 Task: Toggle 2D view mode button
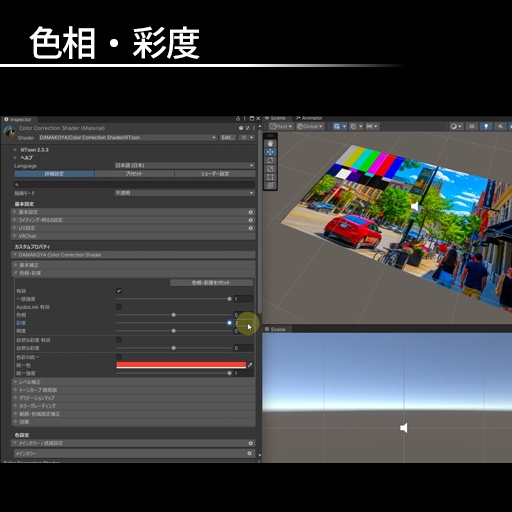tap(472, 126)
